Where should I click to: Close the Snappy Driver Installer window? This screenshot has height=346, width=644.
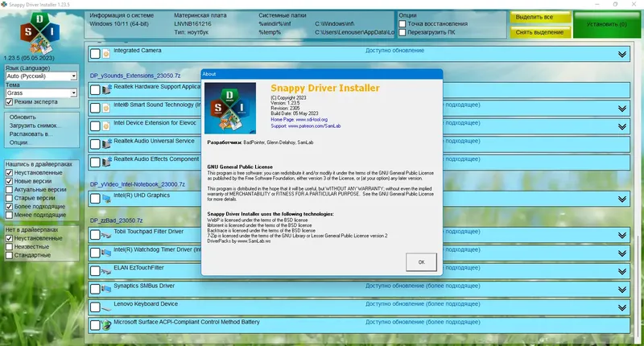pyautogui.click(x=634, y=4)
